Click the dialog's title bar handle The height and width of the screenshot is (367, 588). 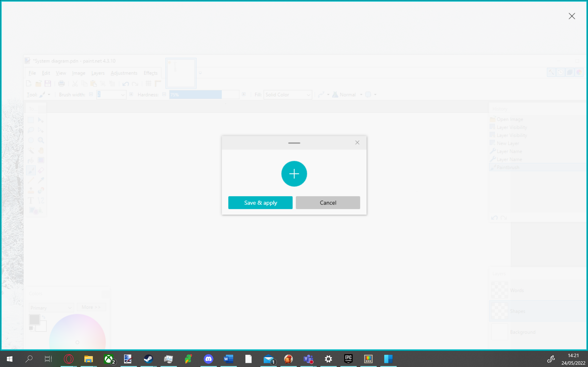[x=294, y=143]
